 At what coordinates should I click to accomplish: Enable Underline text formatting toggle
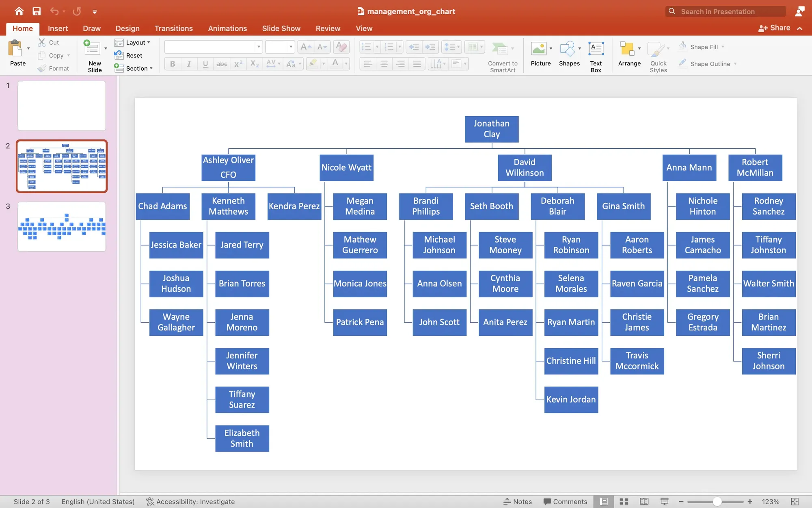205,63
